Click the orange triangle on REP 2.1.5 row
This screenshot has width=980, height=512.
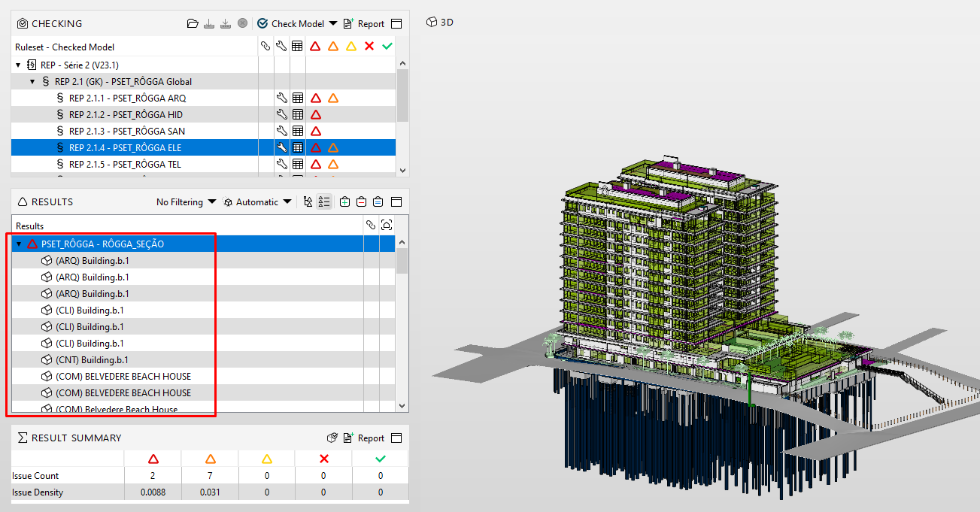click(x=333, y=164)
